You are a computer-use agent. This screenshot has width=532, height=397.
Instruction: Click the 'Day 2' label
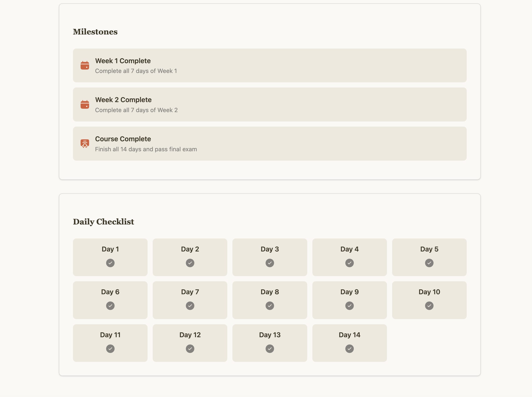[x=190, y=249]
